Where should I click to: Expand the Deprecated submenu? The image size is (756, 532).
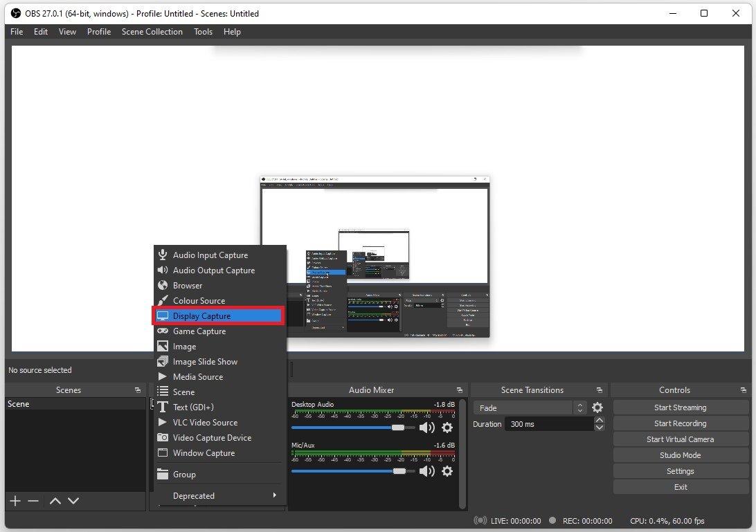click(x=219, y=495)
